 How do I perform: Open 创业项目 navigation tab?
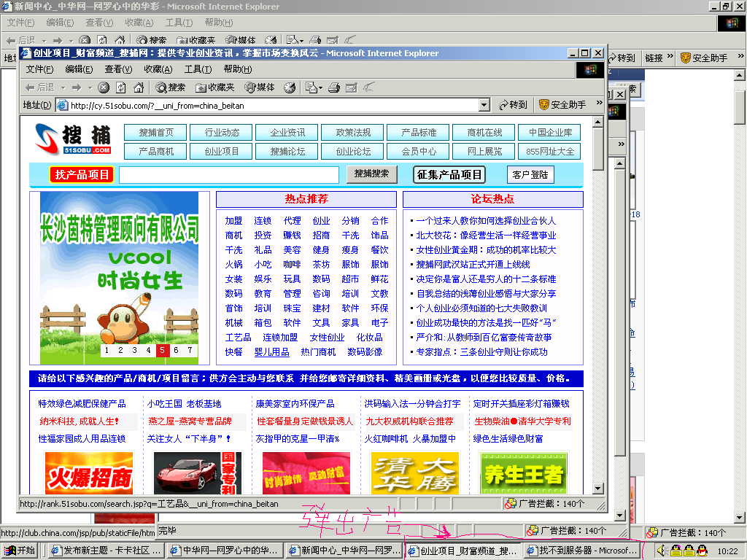pos(222,152)
